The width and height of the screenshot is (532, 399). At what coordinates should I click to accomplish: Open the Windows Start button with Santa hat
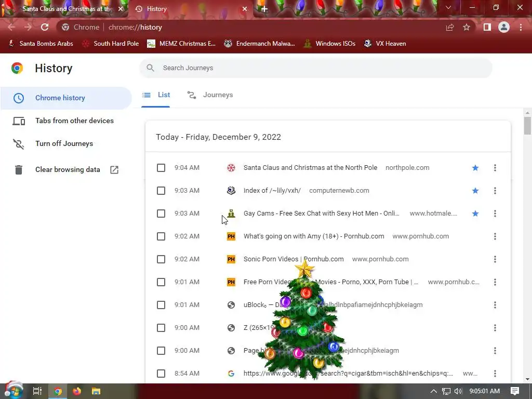[x=13, y=391]
